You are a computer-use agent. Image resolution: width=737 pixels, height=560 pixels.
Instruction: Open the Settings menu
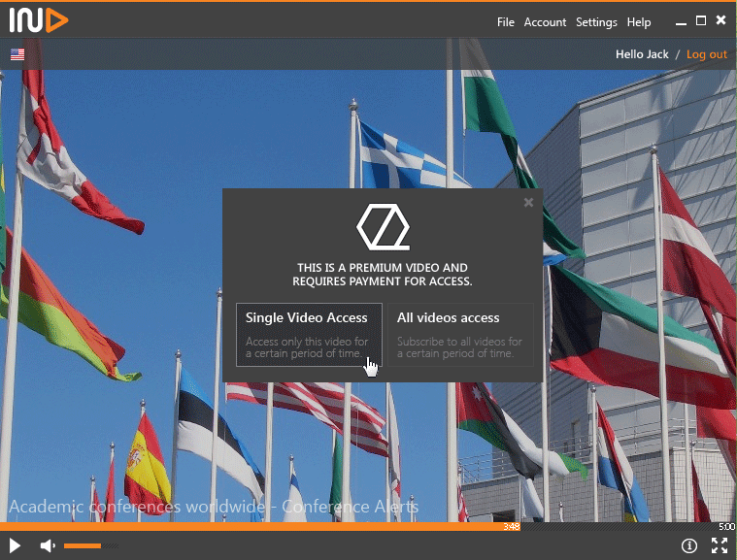point(596,22)
